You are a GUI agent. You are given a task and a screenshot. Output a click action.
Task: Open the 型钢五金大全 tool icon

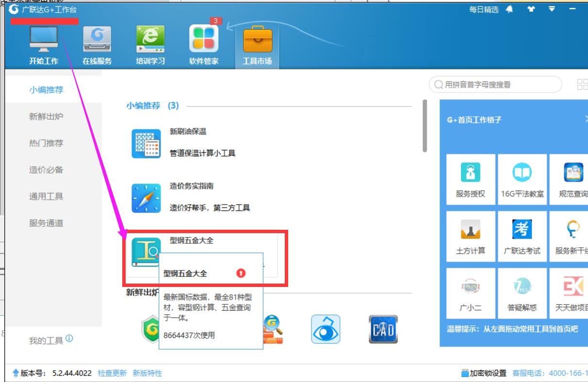coord(146,253)
